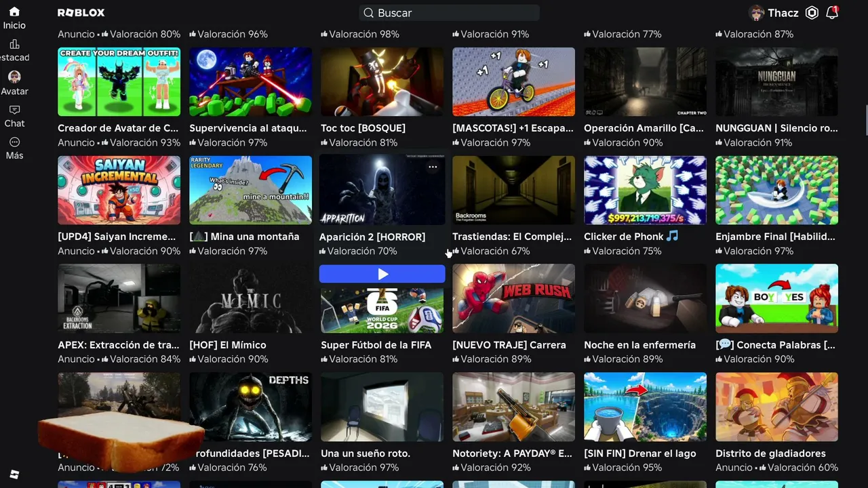Open The Mimic game thumbnail

tap(251, 298)
